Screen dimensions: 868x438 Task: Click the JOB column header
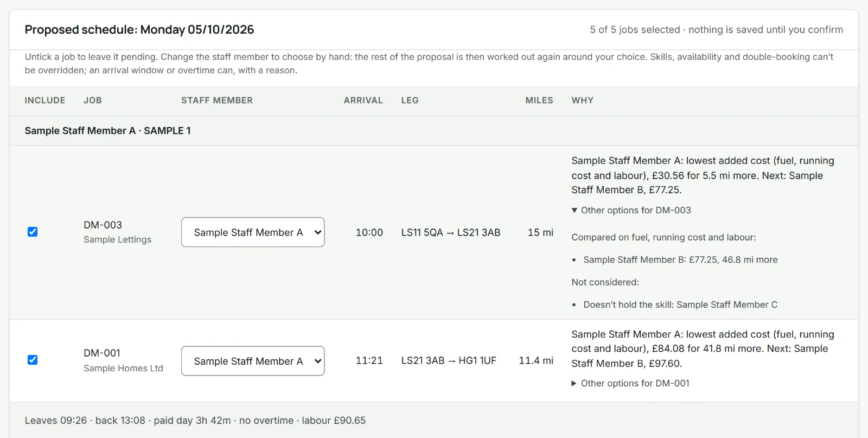tap(93, 100)
